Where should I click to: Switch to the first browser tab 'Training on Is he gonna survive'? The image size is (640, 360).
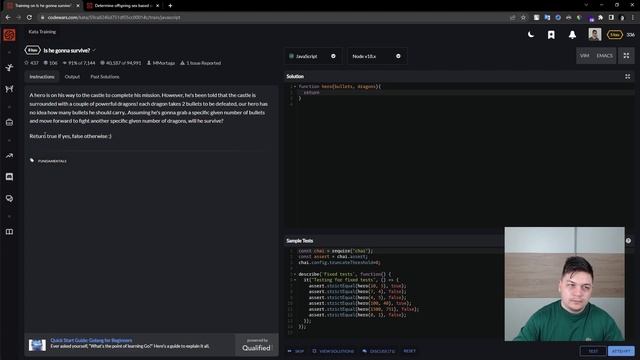[43, 6]
